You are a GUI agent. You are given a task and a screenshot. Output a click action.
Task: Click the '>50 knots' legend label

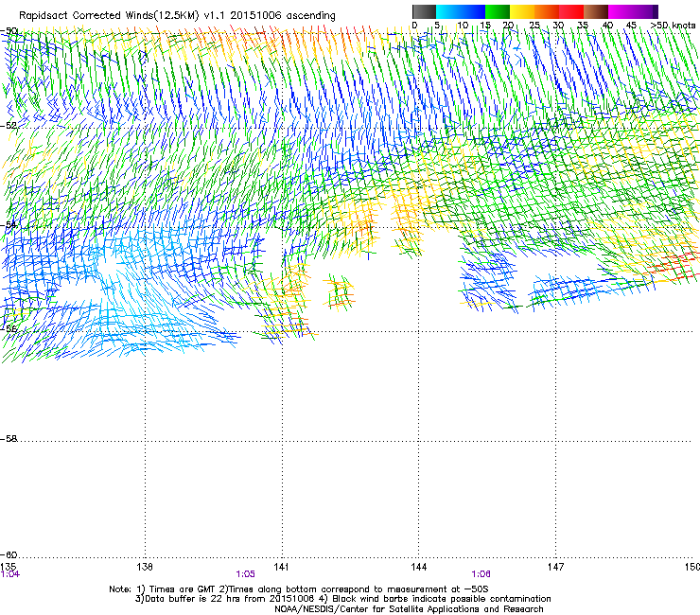pos(673,26)
